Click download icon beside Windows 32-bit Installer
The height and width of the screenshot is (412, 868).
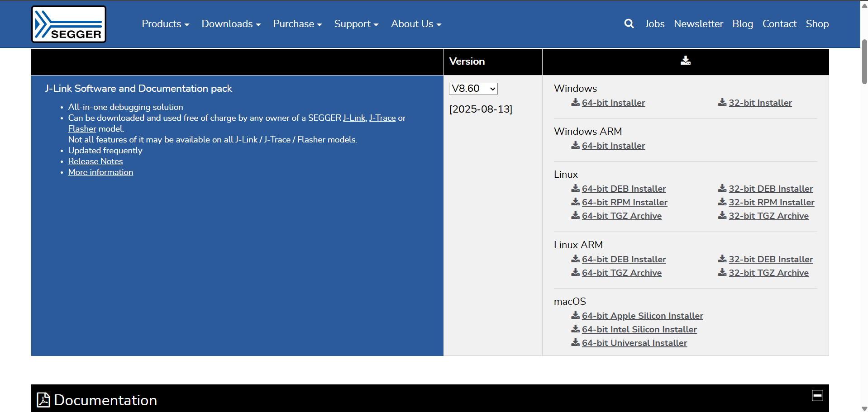point(722,102)
